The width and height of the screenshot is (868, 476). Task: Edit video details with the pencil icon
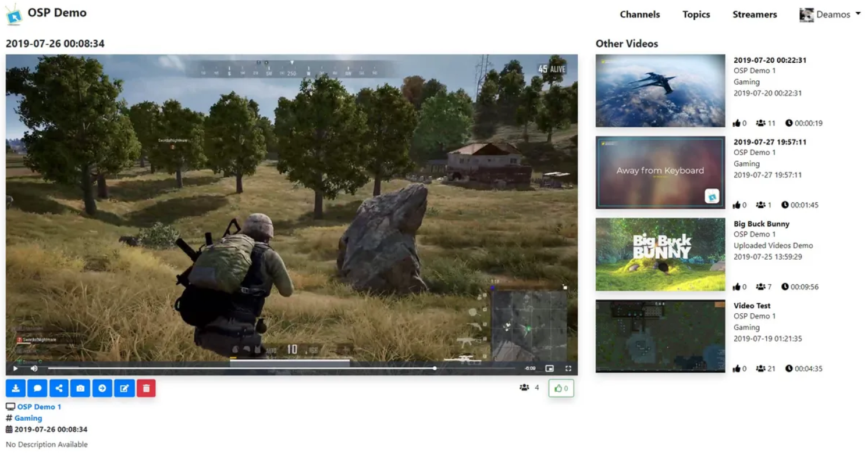coord(124,388)
